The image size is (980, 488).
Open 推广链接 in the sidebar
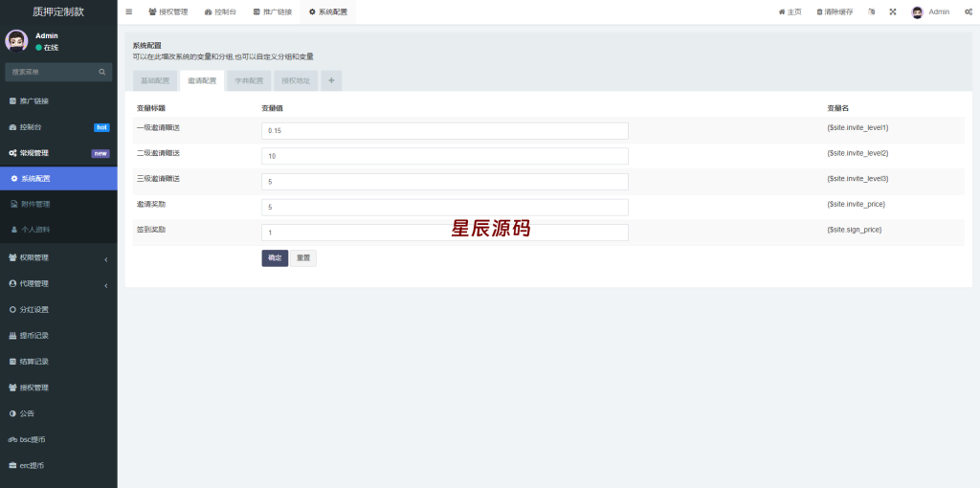(x=58, y=101)
